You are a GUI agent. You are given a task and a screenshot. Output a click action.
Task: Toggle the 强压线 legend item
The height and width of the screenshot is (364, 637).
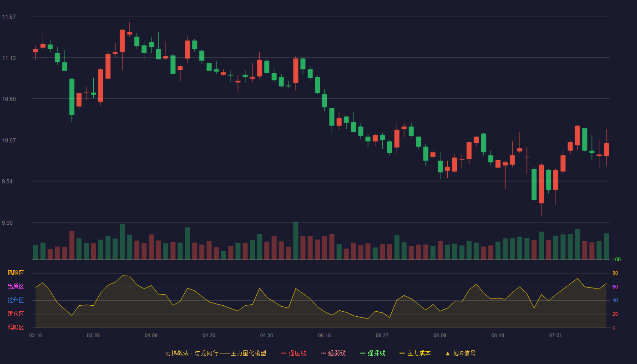[293, 353]
